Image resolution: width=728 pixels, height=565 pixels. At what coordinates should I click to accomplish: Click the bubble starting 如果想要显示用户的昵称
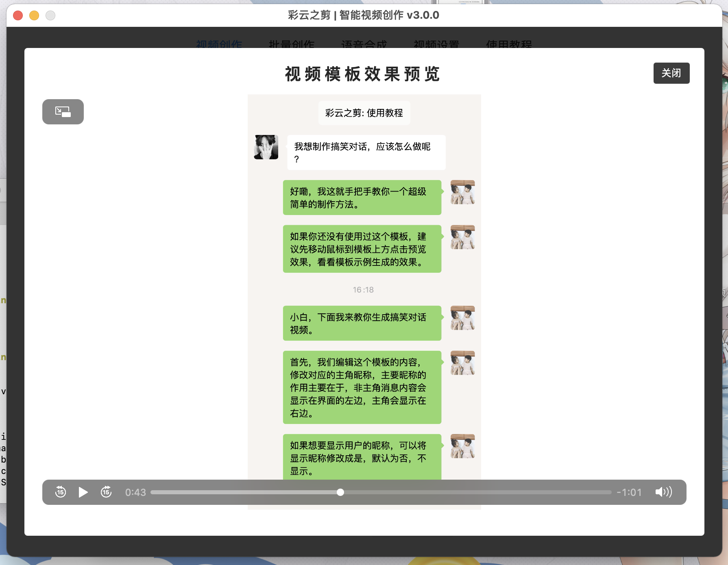(362, 457)
